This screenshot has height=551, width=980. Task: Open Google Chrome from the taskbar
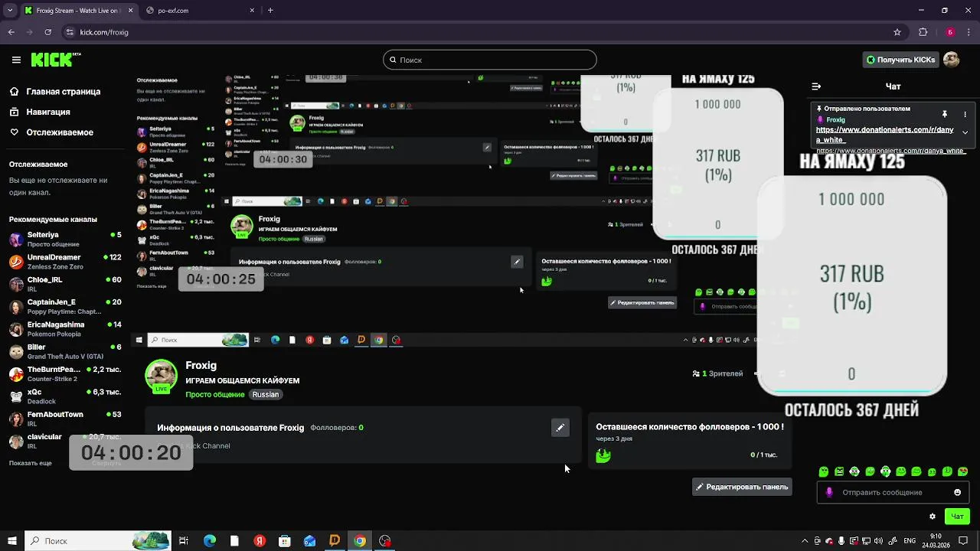(x=360, y=541)
